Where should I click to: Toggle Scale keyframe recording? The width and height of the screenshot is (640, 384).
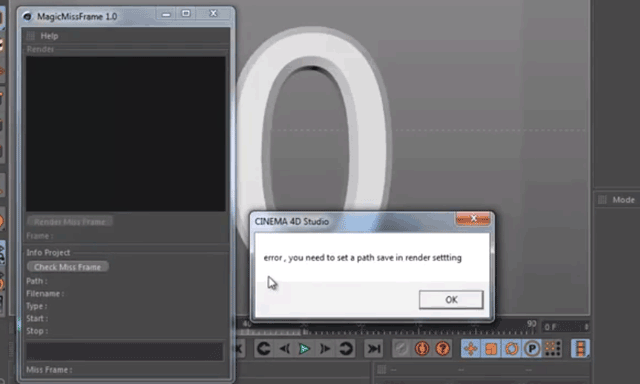(491, 348)
